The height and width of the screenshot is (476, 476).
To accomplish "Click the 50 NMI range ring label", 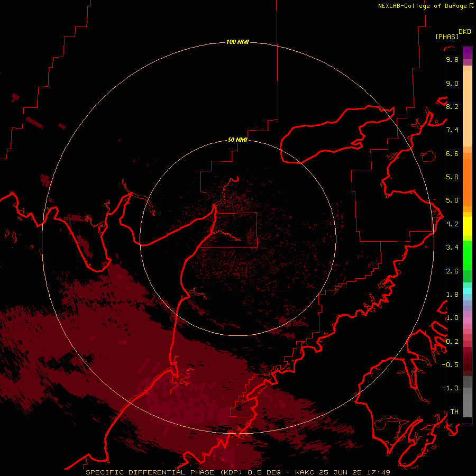I will 237,140.
